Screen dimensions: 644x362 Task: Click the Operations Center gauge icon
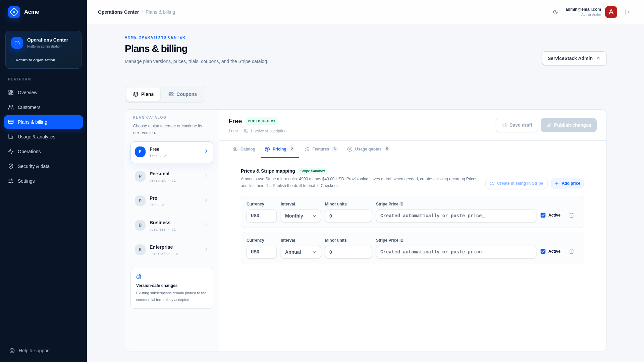pyautogui.click(x=17, y=43)
